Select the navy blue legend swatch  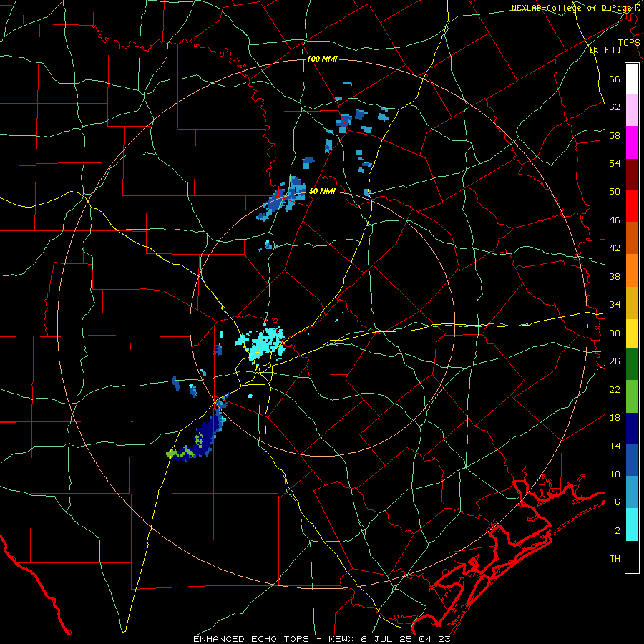coord(632,429)
